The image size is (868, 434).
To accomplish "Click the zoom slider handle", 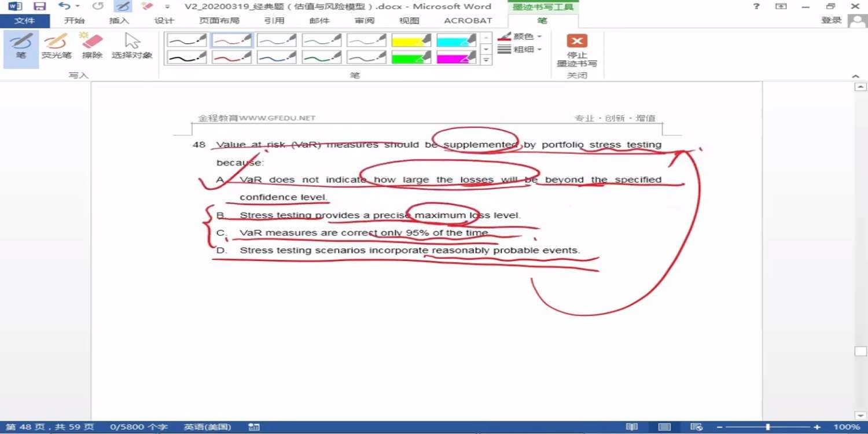I will [x=768, y=427].
